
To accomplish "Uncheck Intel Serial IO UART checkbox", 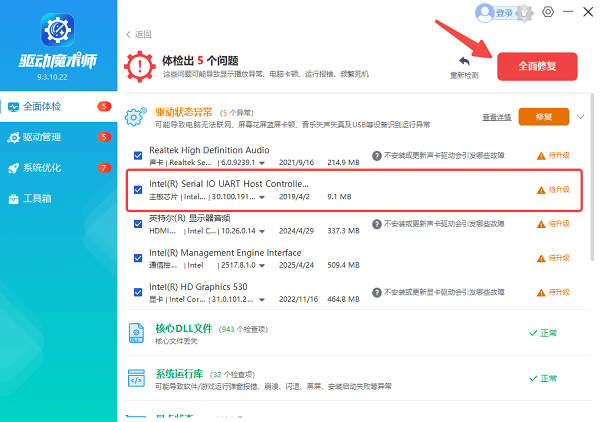I will coord(138,190).
